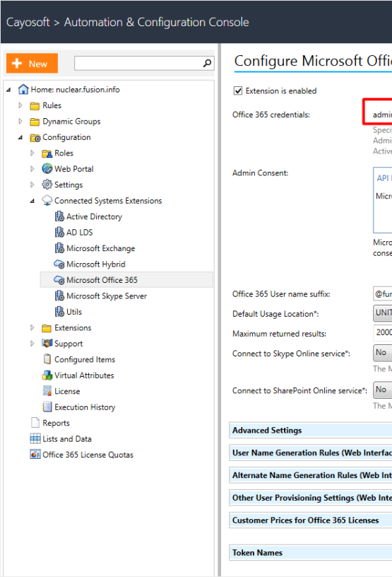Viewport: 392px width, 577px height.
Task: Collapse the Configuration node
Action: pos(20,137)
